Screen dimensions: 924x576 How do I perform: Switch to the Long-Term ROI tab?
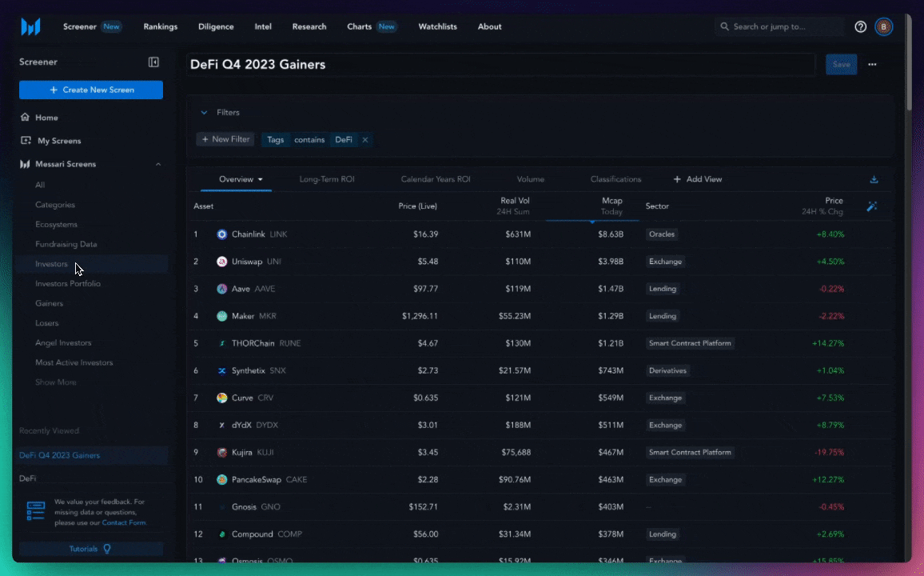click(326, 179)
